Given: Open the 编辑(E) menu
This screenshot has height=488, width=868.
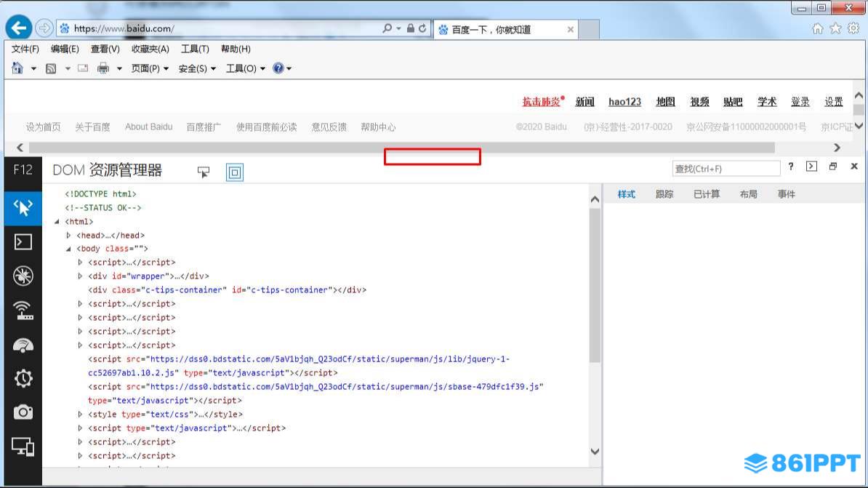Looking at the screenshot, I should [x=65, y=49].
